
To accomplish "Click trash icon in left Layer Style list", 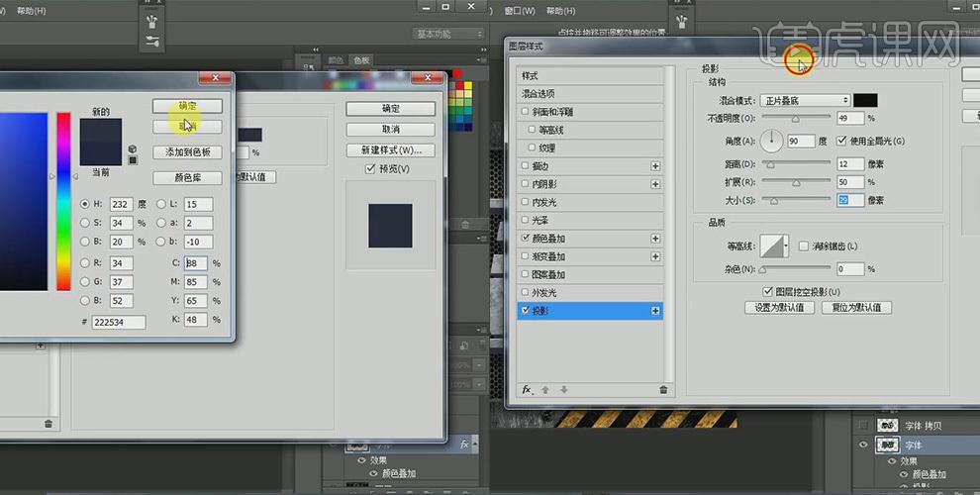I will pos(49,424).
